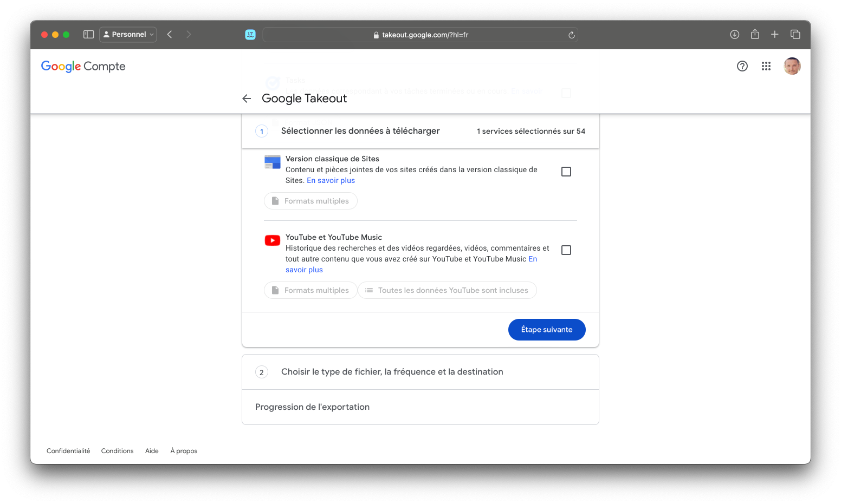Open the Conditions footer link
The image size is (841, 504).
(117, 451)
